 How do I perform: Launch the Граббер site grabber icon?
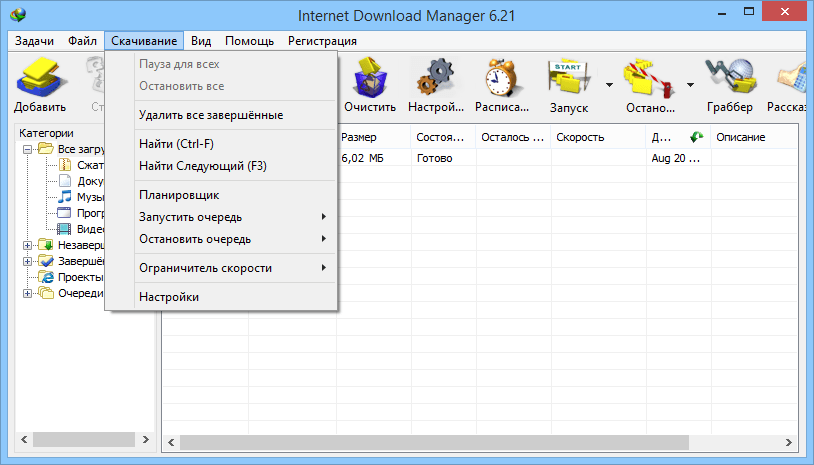point(729,84)
